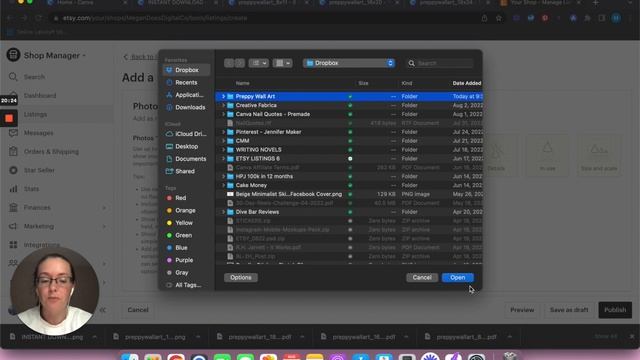Open the list view options dropdown
640x360 pixels.
[x=258, y=63]
